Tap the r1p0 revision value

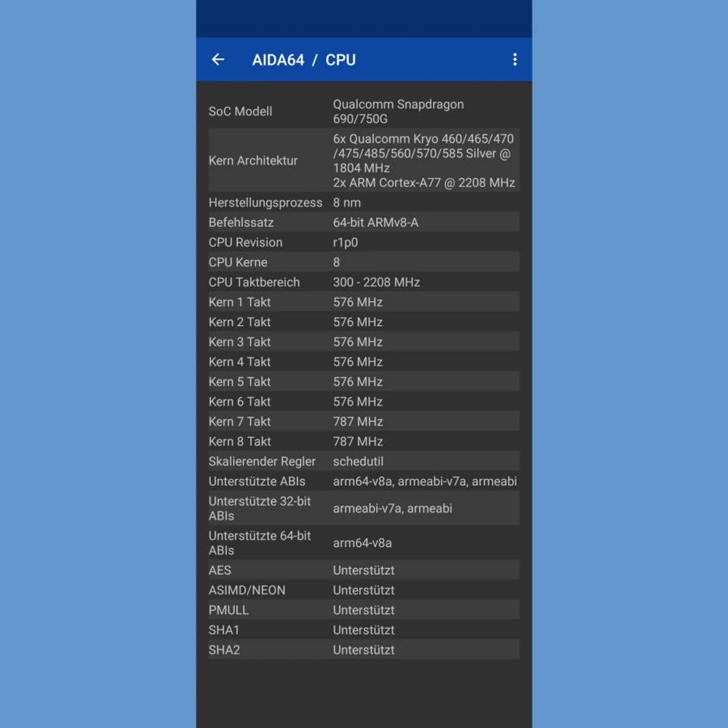[345, 243]
